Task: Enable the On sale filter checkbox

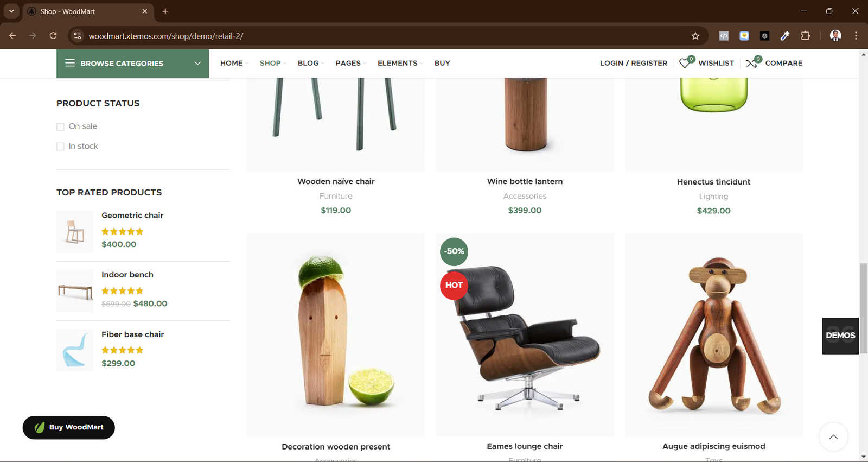Action: click(60, 126)
